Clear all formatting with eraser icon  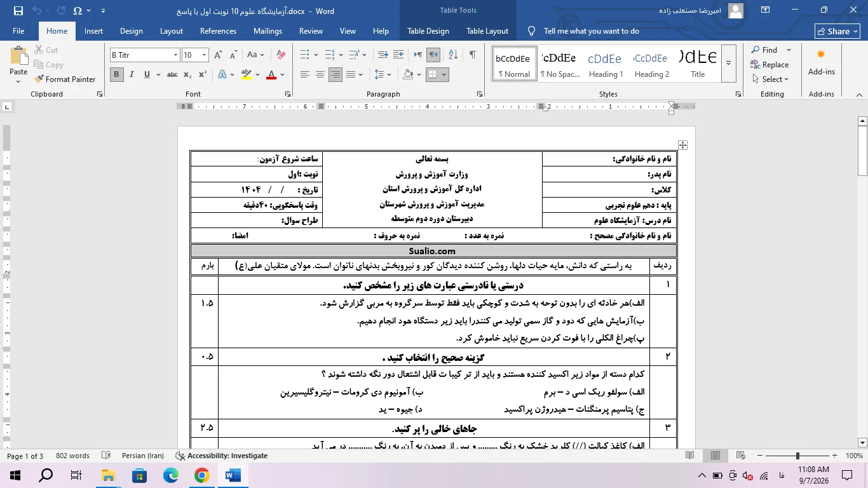[x=281, y=55]
